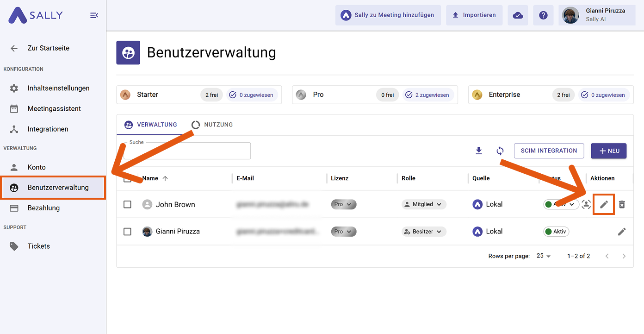The width and height of the screenshot is (644, 334).
Task: Open the help question mark icon
Action: tap(543, 15)
